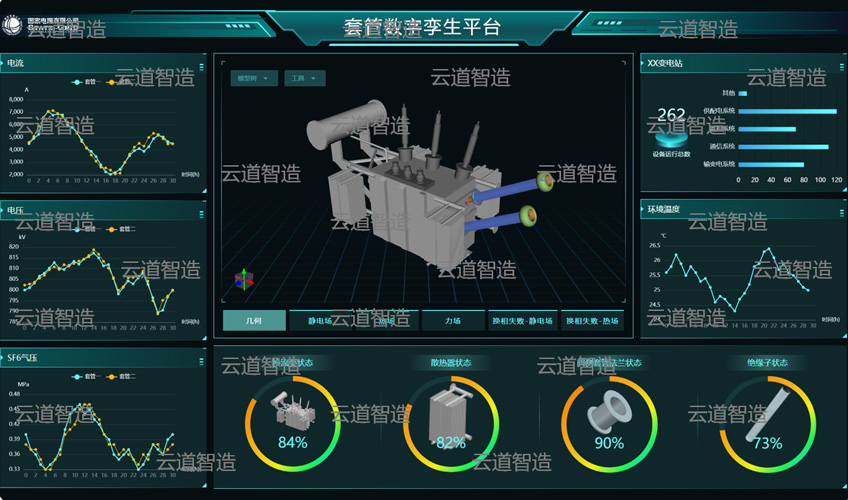
Task: Open the 工具 dropdown menu
Action: point(304,78)
